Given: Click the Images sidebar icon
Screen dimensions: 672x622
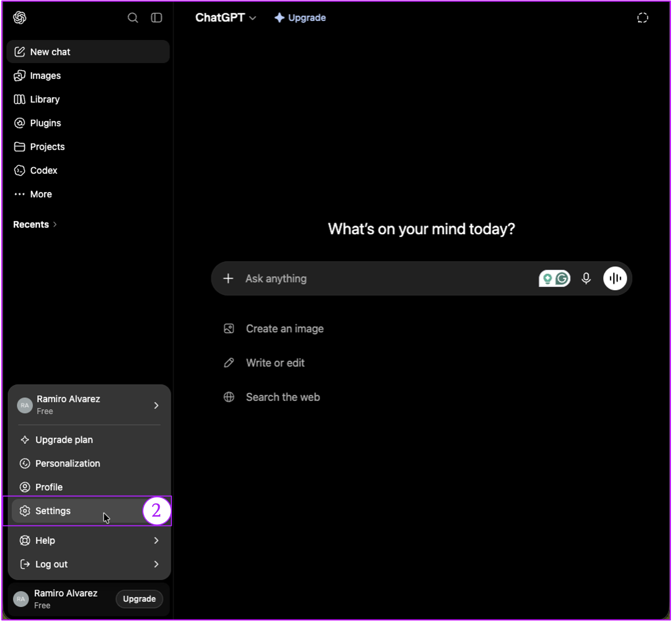Looking at the screenshot, I should 20,76.
